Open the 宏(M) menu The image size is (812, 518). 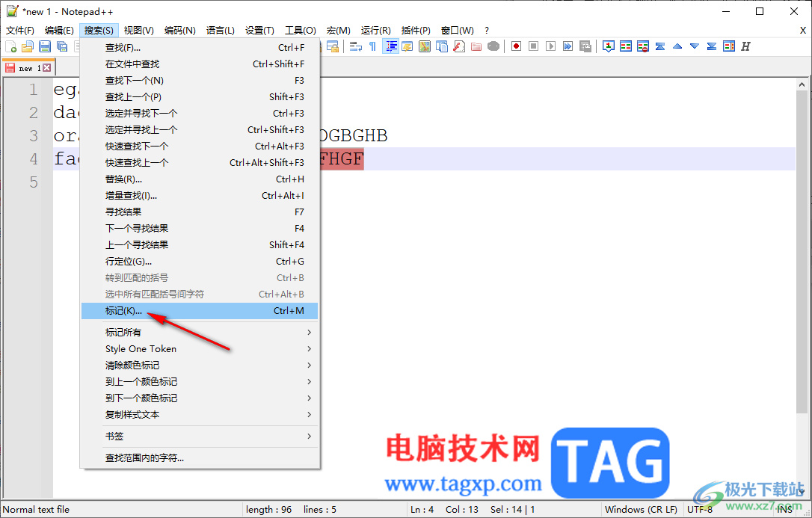338,31
